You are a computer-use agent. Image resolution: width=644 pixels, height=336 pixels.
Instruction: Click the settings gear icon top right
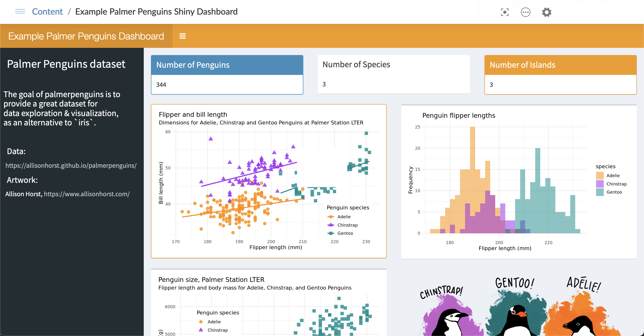pyautogui.click(x=546, y=12)
